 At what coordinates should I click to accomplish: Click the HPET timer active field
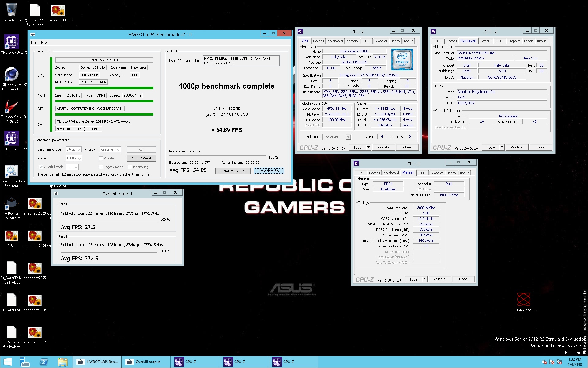[78, 129]
